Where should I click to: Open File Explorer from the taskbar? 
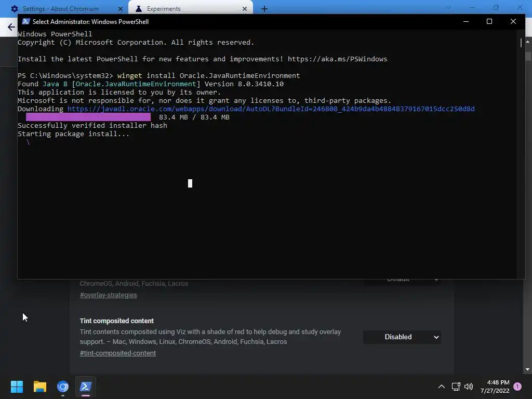39,387
